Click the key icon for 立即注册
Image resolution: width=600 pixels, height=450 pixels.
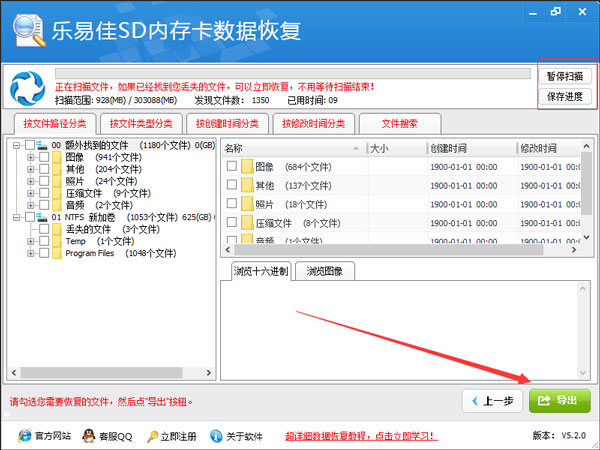click(152, 436)
